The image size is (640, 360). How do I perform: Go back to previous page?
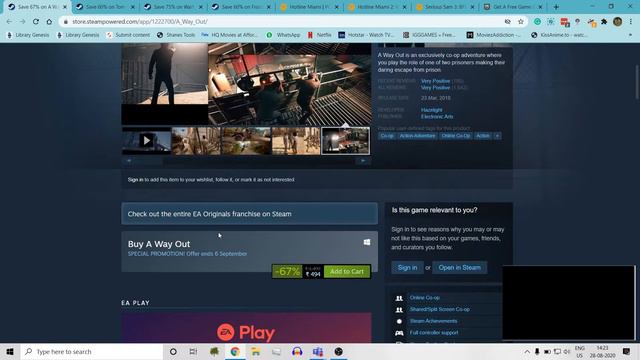tap(9, 22)
